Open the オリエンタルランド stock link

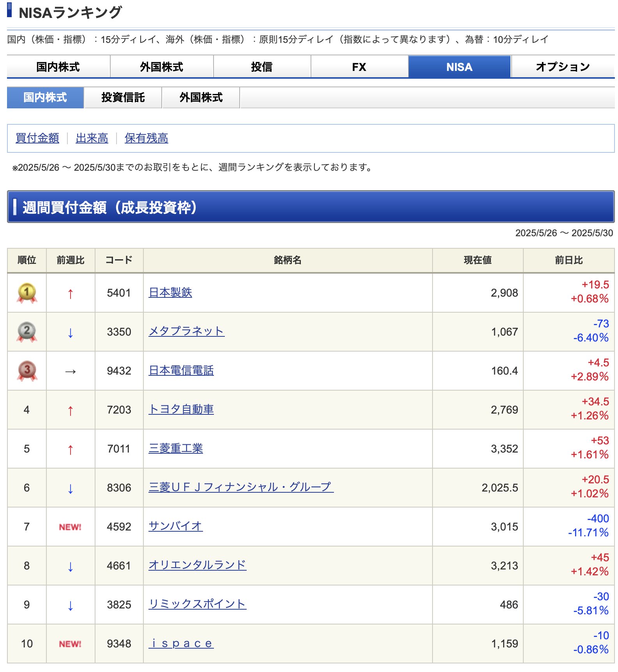[x=198, y=565]
